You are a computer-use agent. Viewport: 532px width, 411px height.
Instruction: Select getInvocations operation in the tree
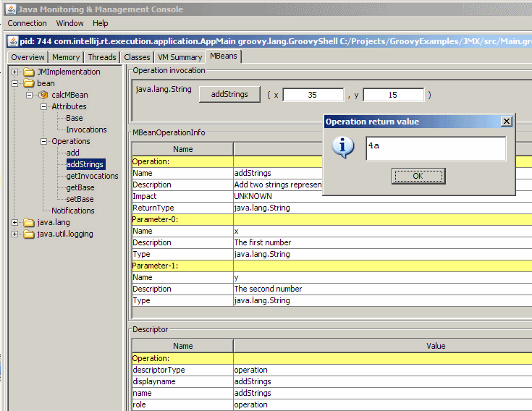pyautogui.click(x=92, y=176)
